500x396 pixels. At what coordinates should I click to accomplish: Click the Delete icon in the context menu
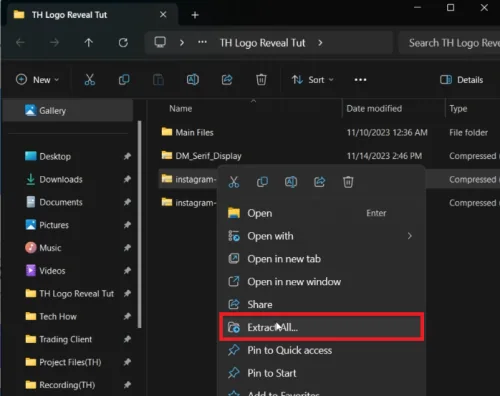pyautogui.click(x=348, y=182)
